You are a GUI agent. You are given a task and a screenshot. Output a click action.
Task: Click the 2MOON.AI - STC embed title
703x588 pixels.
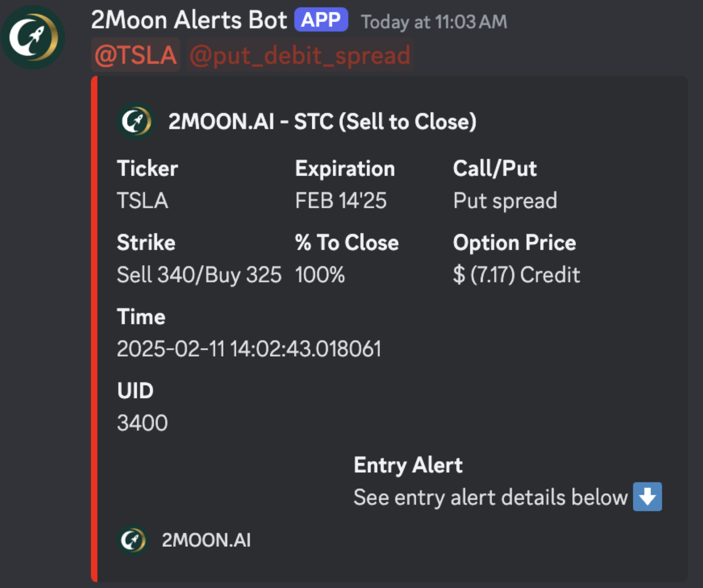point(322,122)
